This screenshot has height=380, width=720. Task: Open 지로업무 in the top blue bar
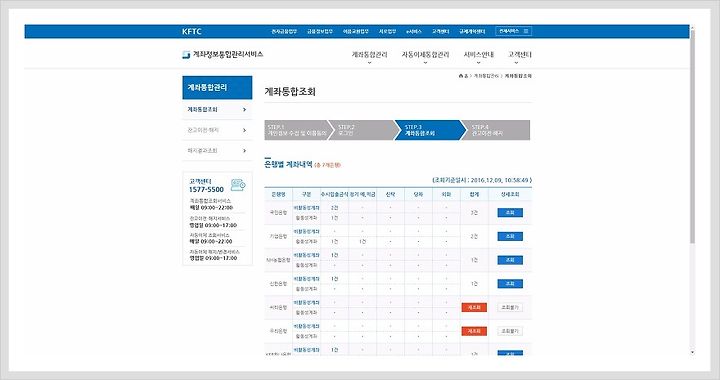click(x=388, y=32)
